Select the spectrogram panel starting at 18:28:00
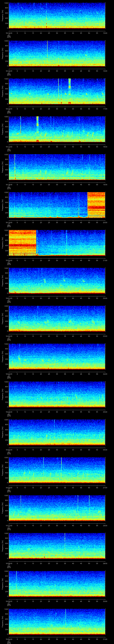This screenshot has height=644, width=114. (57, 546)
